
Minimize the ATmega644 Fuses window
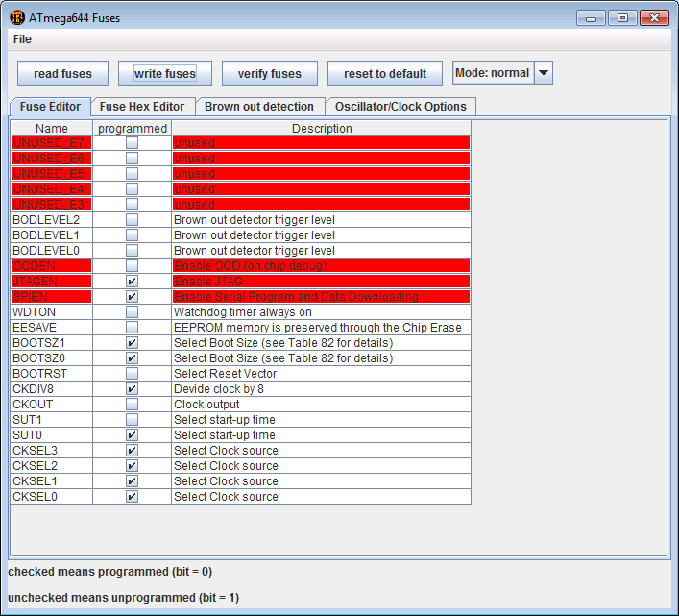[x=591, y=17]
